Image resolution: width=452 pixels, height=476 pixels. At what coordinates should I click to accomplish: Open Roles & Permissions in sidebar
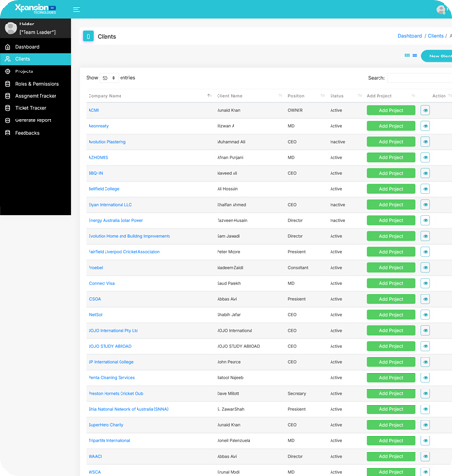coord(35,84)
